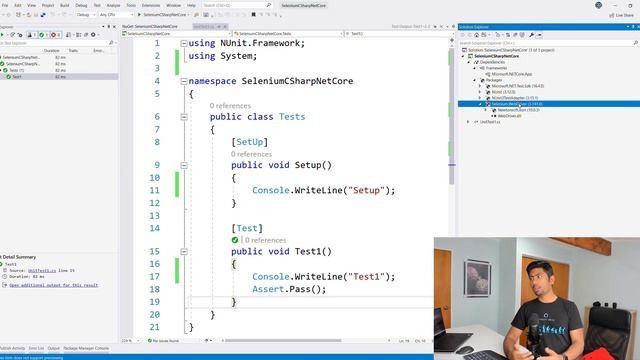Run all tests in Test Explorer
Image resolution: width=640 pixels, height=360 pixels.
click(2, 35)
